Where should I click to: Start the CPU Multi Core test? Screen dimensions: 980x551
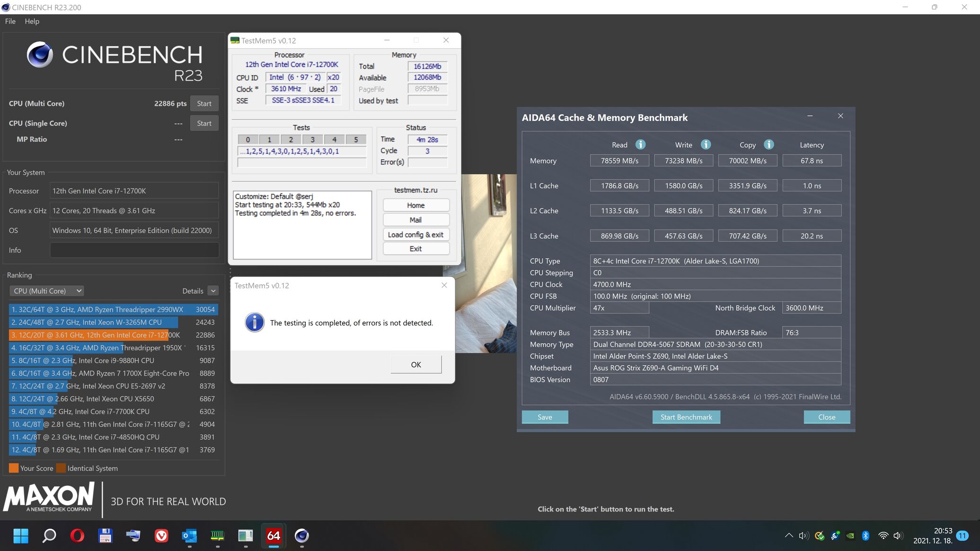point(204,104)
